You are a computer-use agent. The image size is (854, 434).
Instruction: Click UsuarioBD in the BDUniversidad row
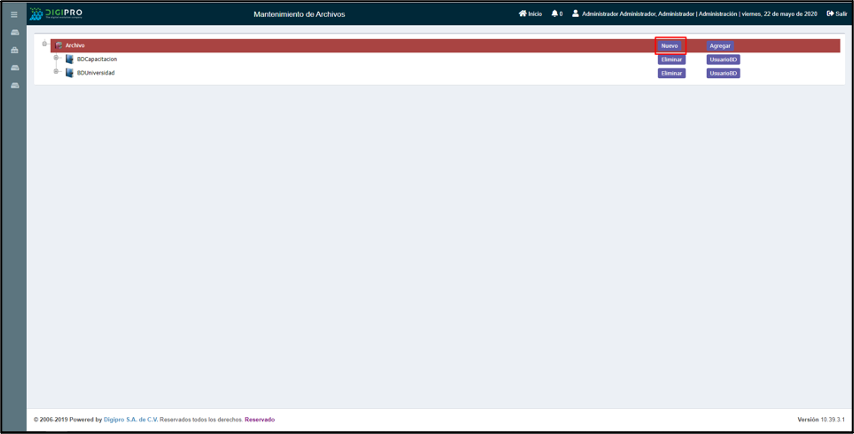click(723, 73)
